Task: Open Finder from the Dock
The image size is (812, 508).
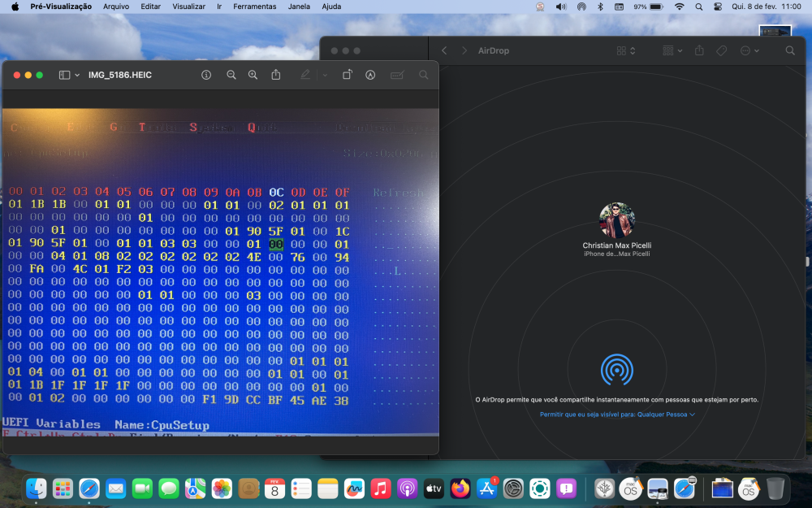Action: (x=37, y=488)
